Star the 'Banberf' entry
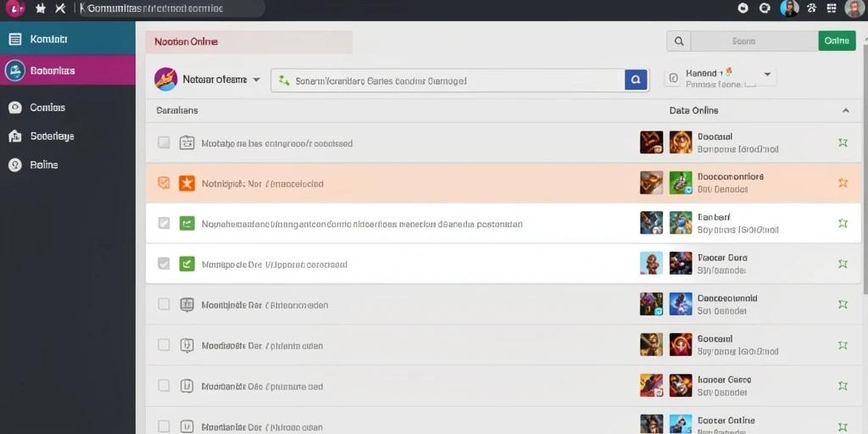 point(843,223)
